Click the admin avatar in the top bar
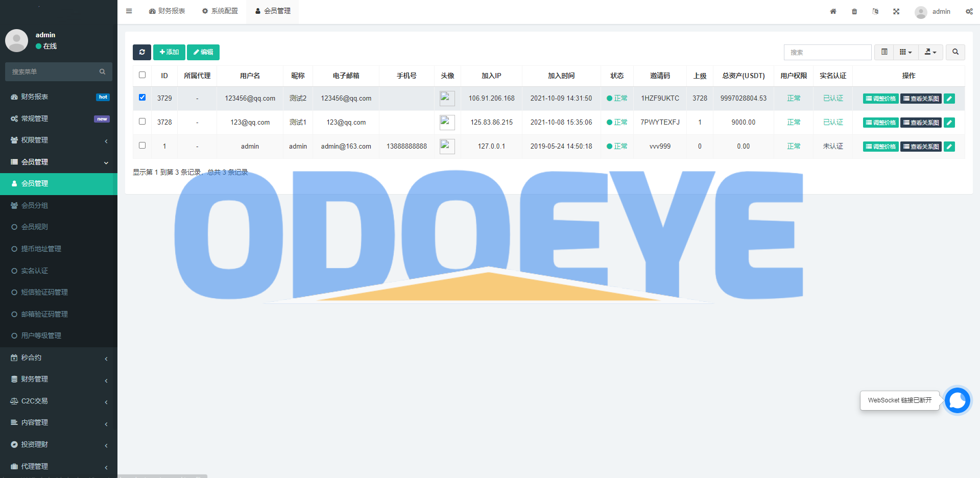 [921, 12]
